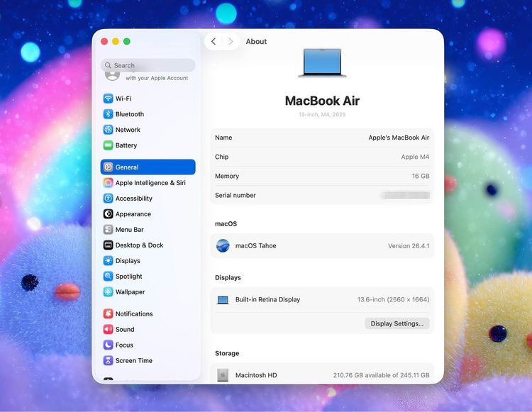The width and height of the screenshot is (532, 412).
Task: Open Notifications label in sidebar
Action: pos(134,313)
